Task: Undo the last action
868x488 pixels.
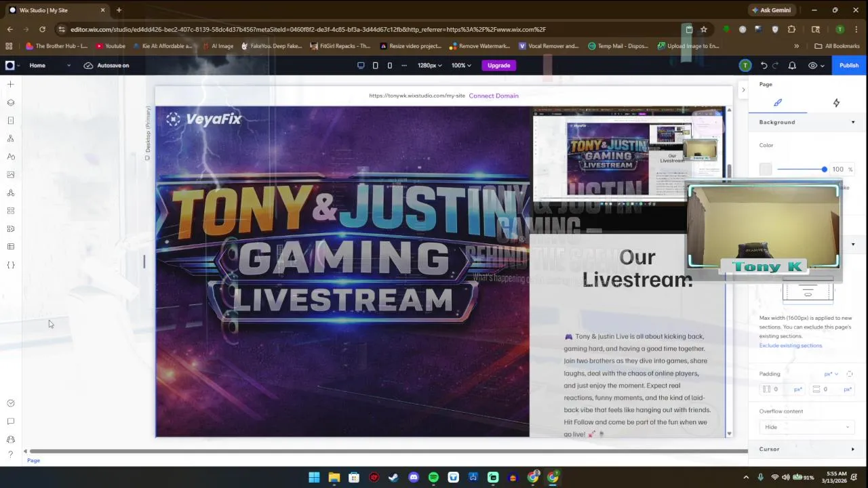Action: [764, 65]
